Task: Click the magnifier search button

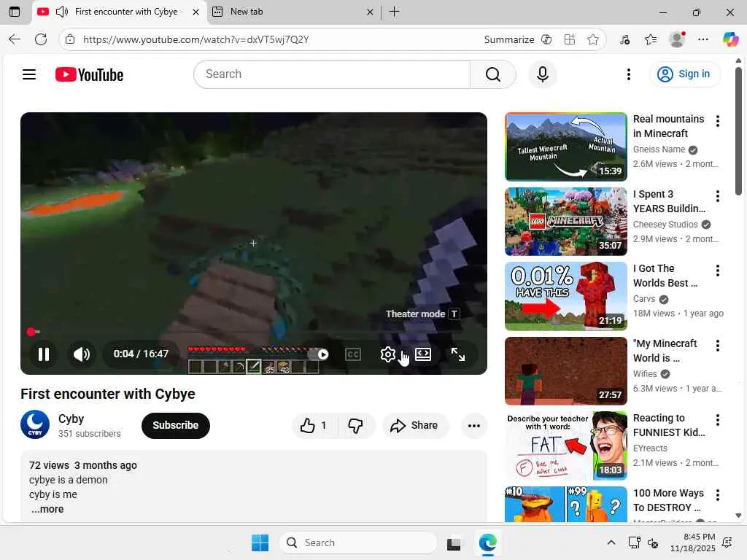Action: [x=493, y=74]
